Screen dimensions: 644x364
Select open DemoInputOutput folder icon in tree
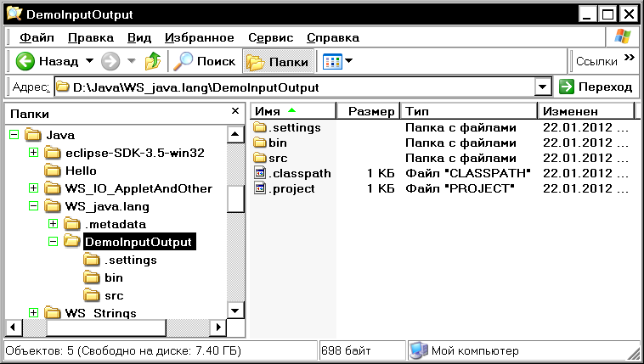click(x=72, y=241)
